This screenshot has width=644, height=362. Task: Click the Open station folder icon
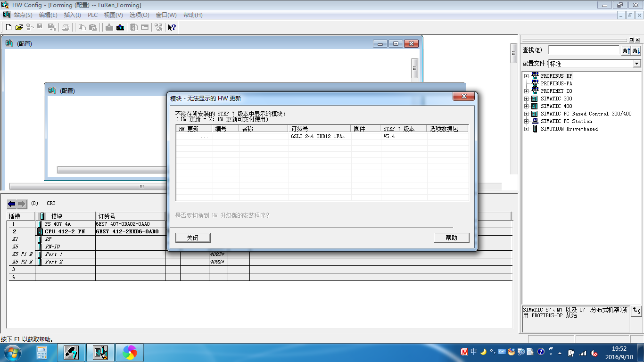pyautogui.click(x=19, y=27)
